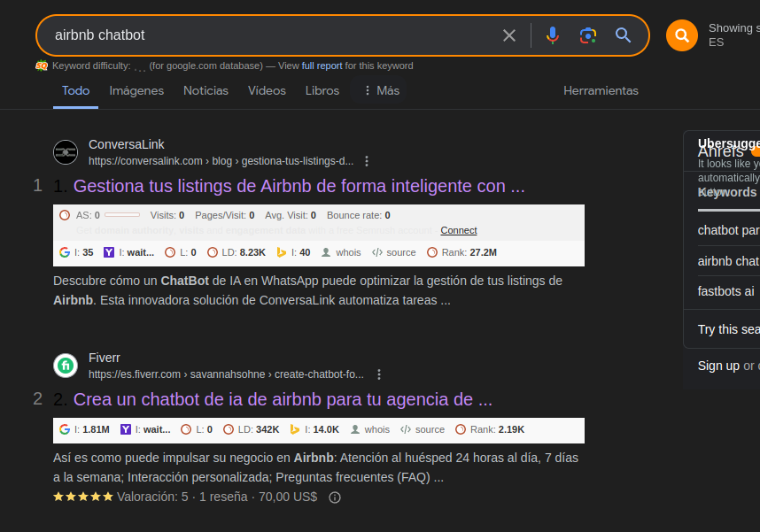Click the es.fiverr.com URL breadcrumb
760x532 pixels.
[226, 374]
